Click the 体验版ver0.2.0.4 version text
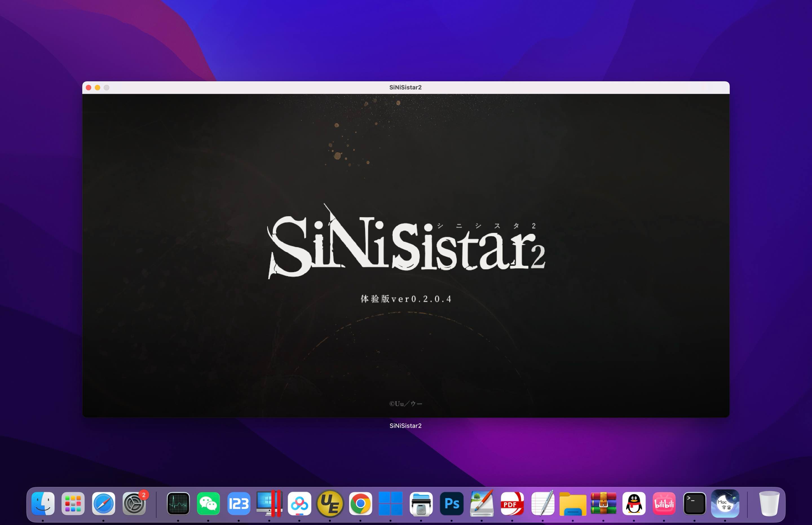 click(x=406, y=299)
